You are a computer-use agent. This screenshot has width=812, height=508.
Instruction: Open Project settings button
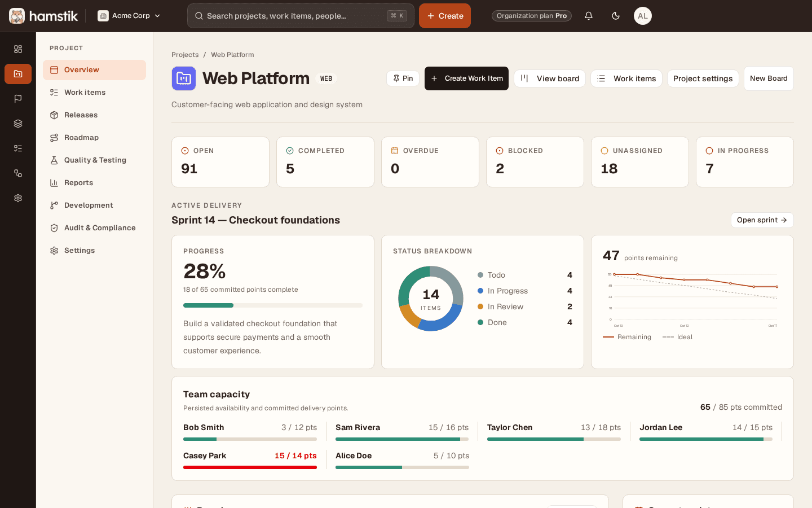point(703,78)
